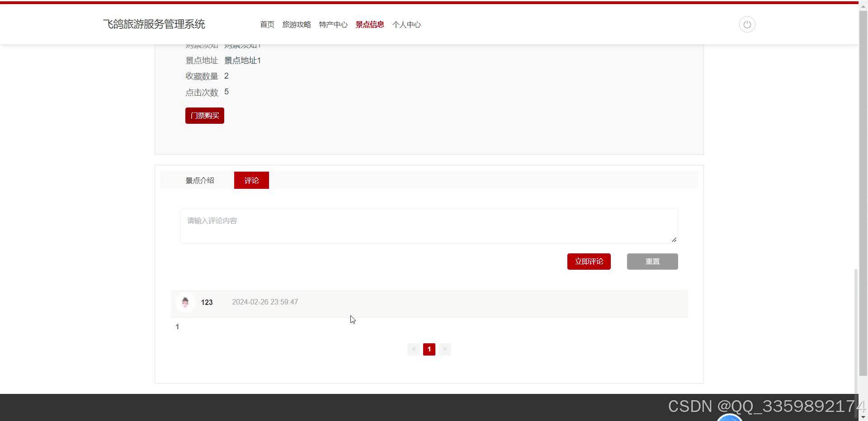Focus the comment content text area
The image size is (868, 421).
point(429,226)
